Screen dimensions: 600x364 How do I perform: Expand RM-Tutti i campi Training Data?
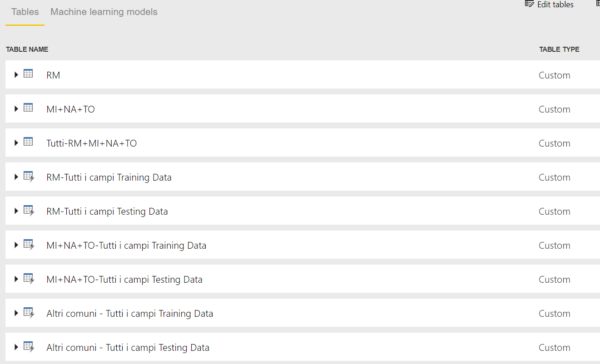pos(16,177)
